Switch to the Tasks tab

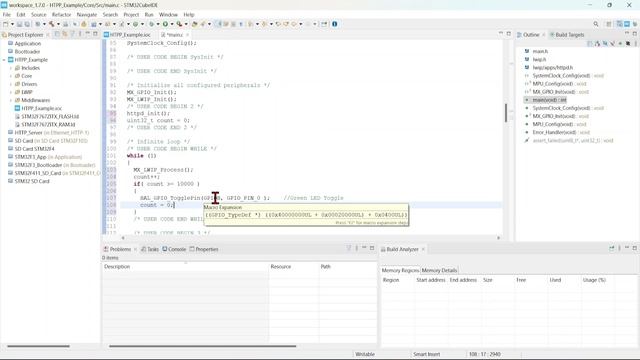150,249
